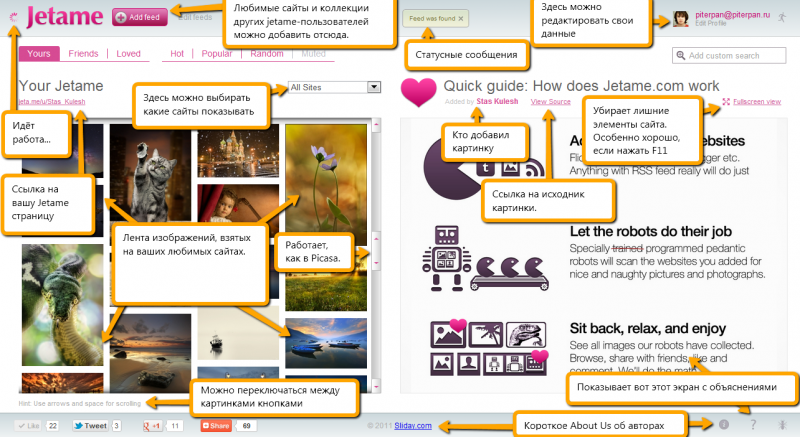Click the Fullscreen view link
Viewport: 800px width, 437px height.
(x=757, y=101)
